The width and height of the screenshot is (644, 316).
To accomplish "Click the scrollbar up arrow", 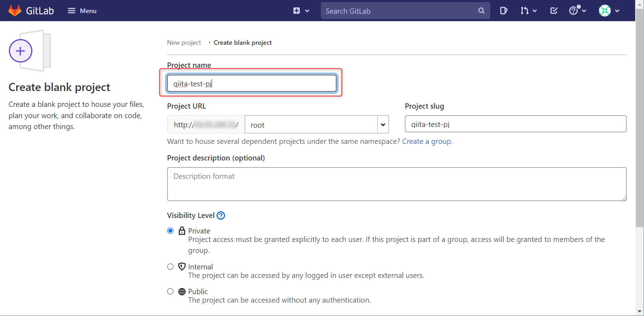I will [x=639, y=4].
